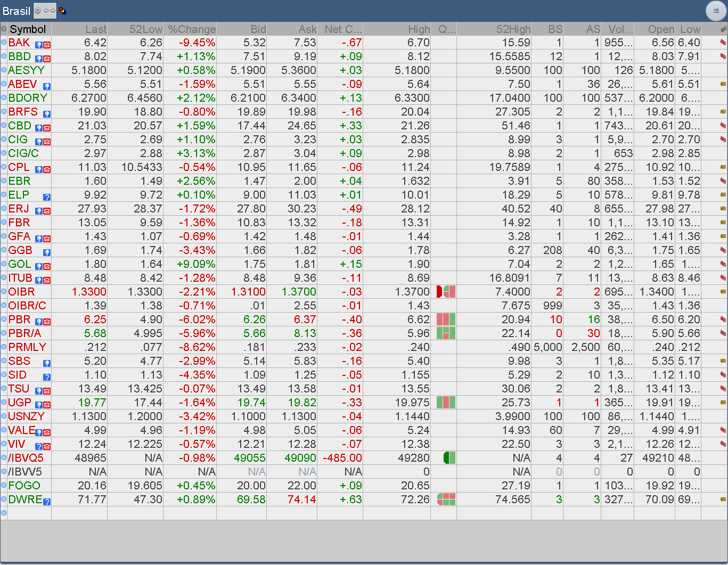The height and width of the screenshot is (565, 728).
Task: Click the quote trend indicator in /IBVQ5 row
Action: (x=449, y=457)
